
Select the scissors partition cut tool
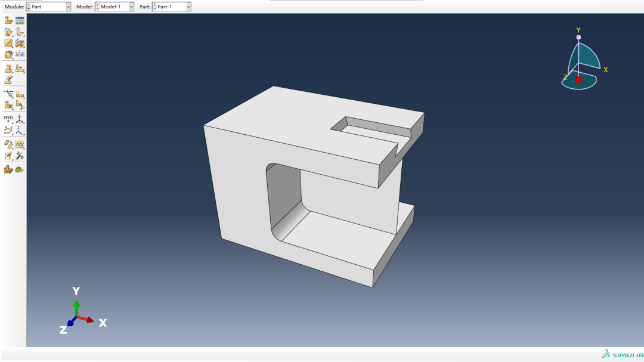tap(20, 105)
